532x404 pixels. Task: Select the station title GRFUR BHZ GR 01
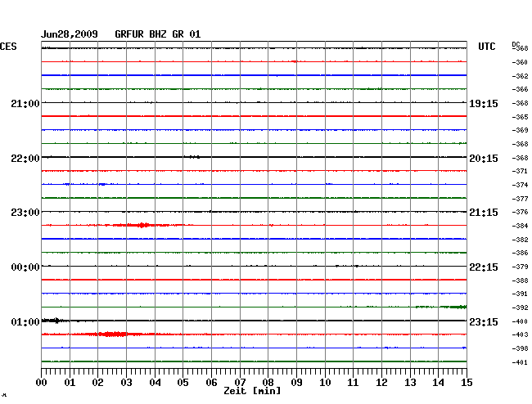click(158, 34)
